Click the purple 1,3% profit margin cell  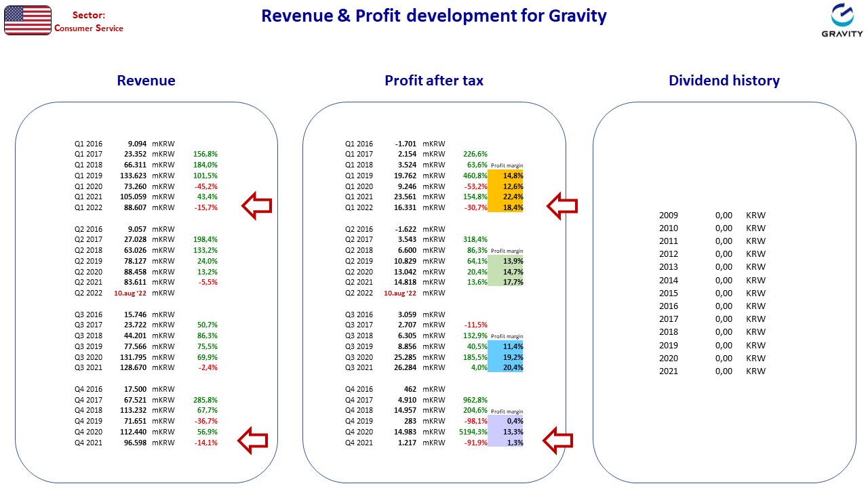(505, 443)
